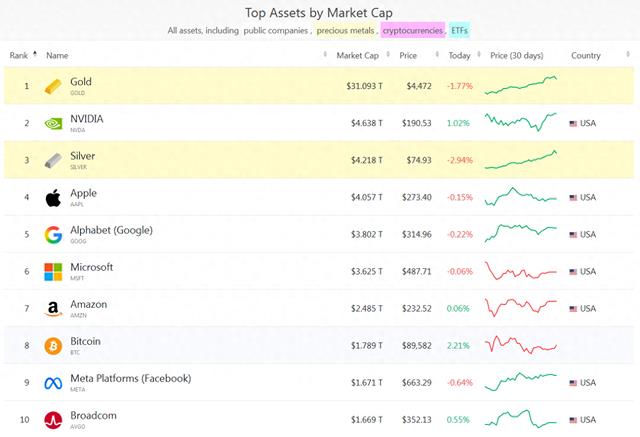Open the Broadcom company link
This screenshot has width=640, height=437.
[x=94, y=415]
